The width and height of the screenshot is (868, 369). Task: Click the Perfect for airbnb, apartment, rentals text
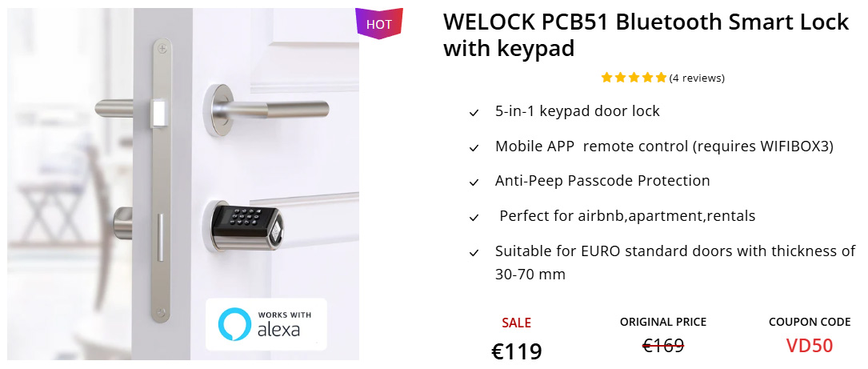(626, 216)
